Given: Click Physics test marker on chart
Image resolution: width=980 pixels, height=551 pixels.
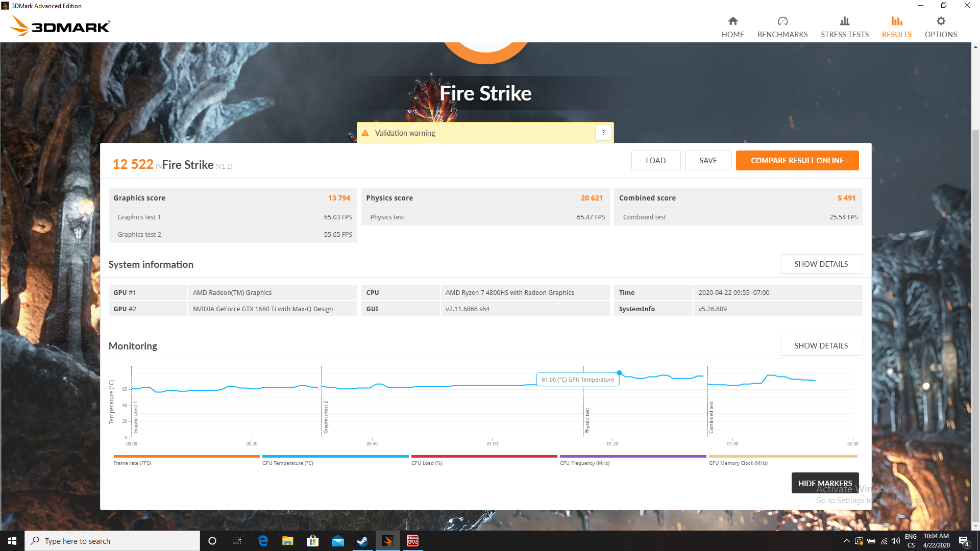Looking at the screenshot, I should point(583,402).
